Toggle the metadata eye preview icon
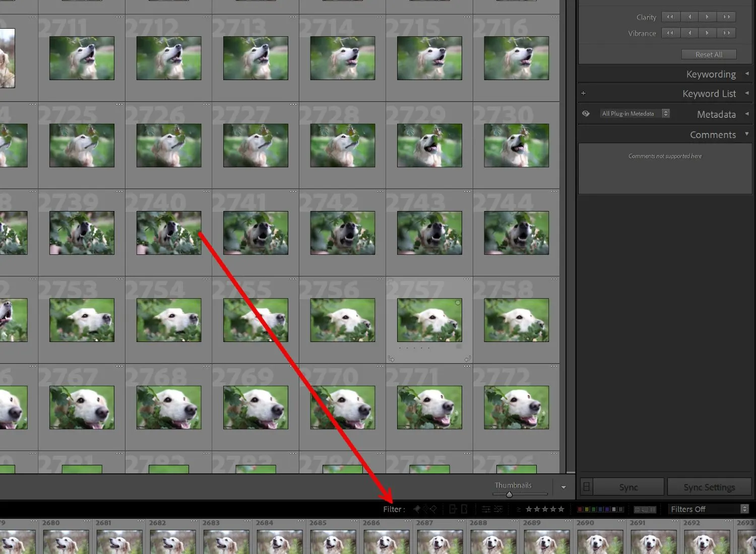756x554 pixels. point(586,113)
